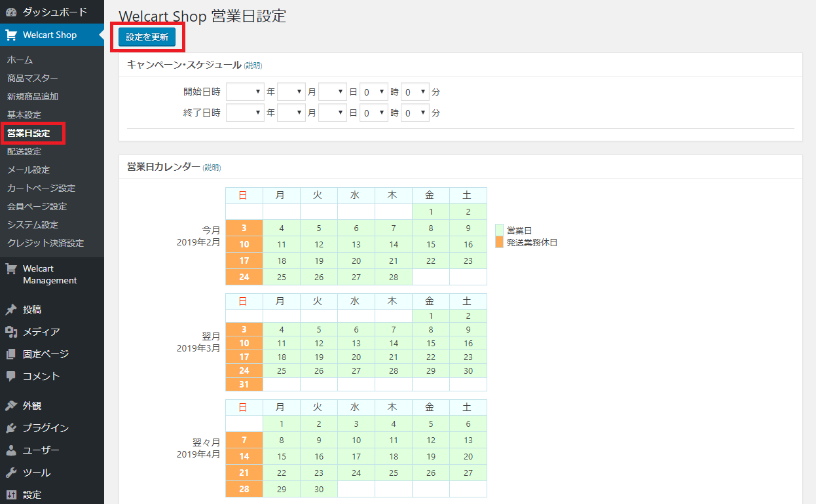Screen dimensions: 816x504
Task: Open the start date minute dropdown
Action: pyautogui.click(x=415, y=92)
